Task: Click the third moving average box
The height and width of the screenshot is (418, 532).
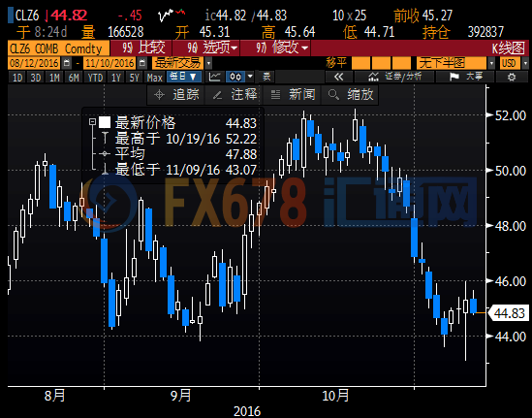Action: coord(401,63)
